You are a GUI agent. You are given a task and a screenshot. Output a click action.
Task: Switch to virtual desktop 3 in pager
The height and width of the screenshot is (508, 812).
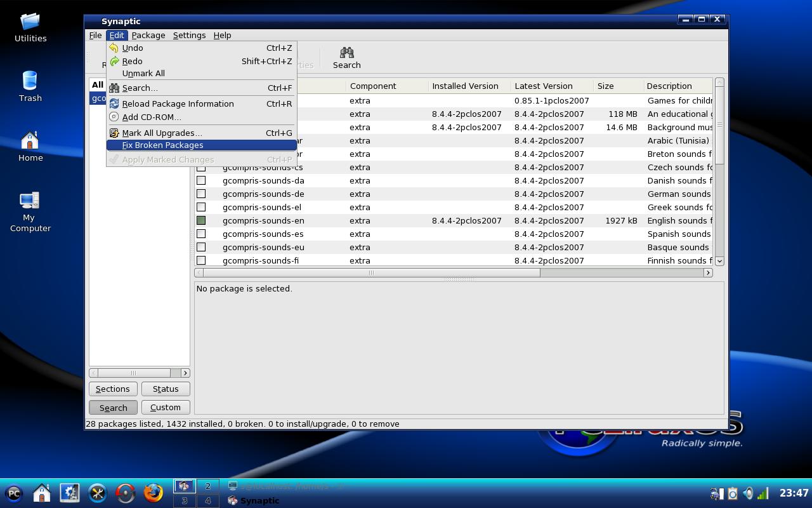[x=185, y=500]
